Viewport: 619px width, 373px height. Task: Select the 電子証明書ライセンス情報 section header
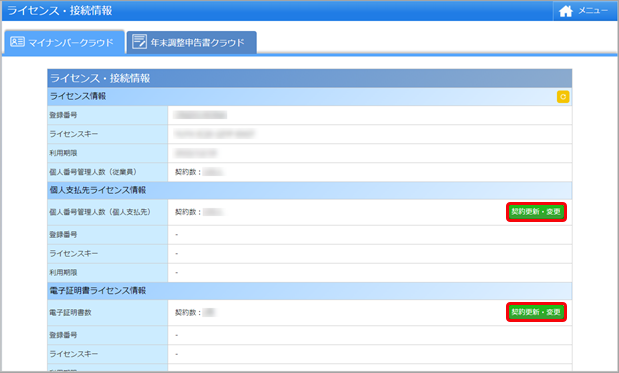310,291
